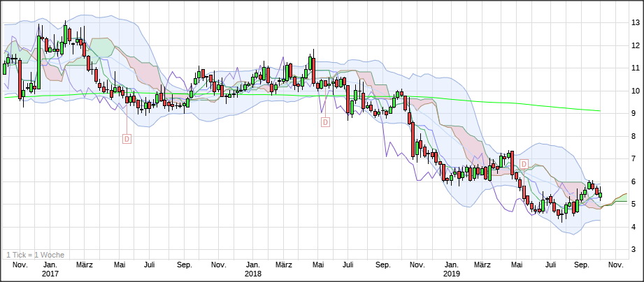Viewport: 644px width, 282px height.
Task: Select the price label 4 on axis
Action: 635,227
